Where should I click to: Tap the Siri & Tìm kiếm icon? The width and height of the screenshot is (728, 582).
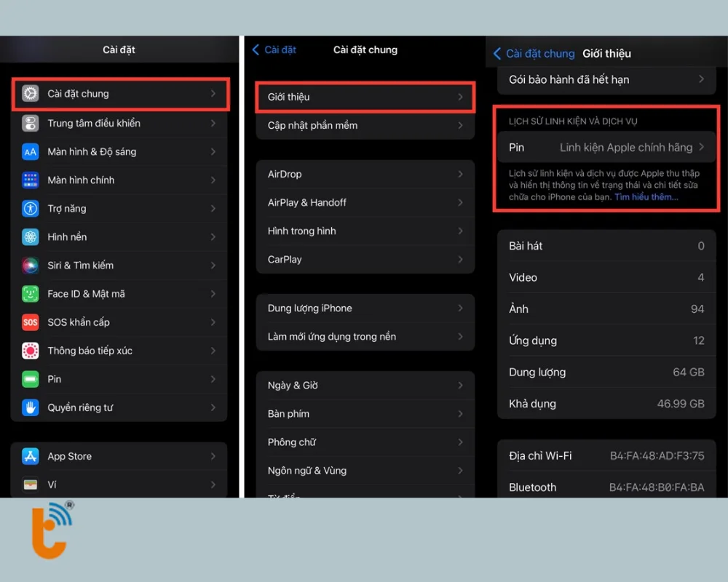[x=30, y=266]
